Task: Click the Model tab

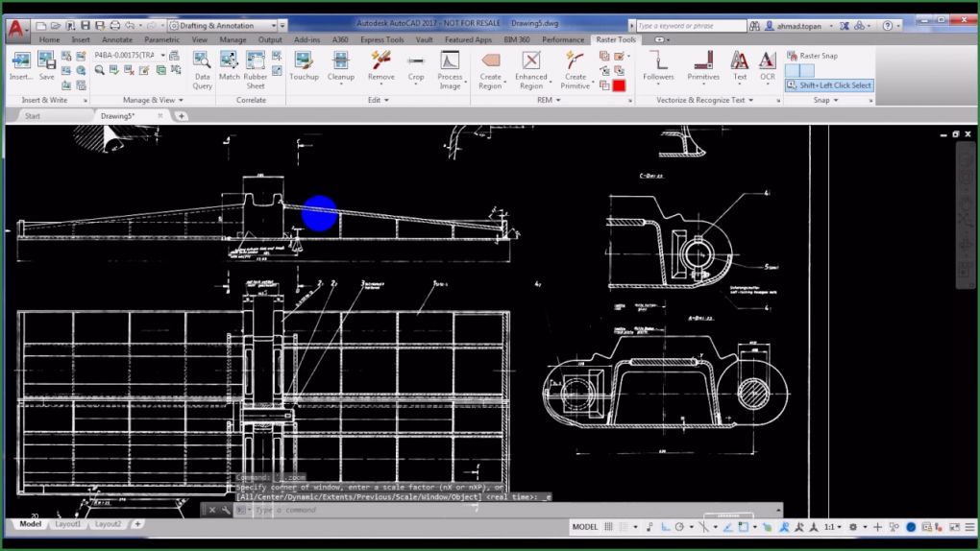Action: point(30,524)
